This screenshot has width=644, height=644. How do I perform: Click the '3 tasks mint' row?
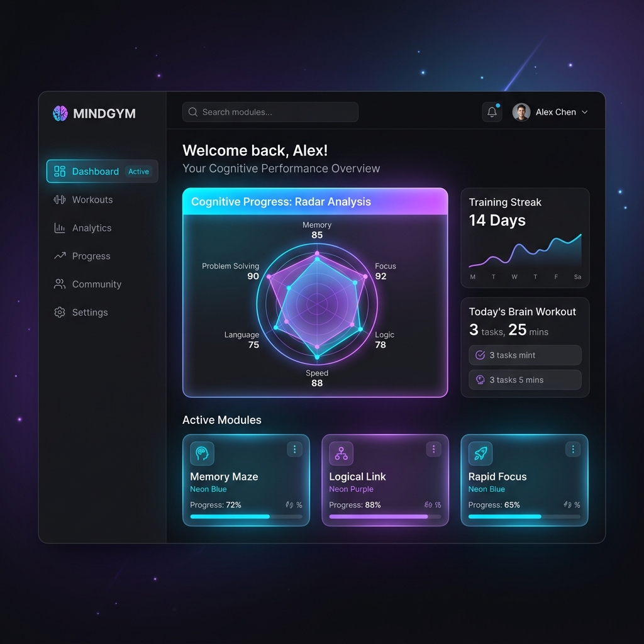pos(525,355)
